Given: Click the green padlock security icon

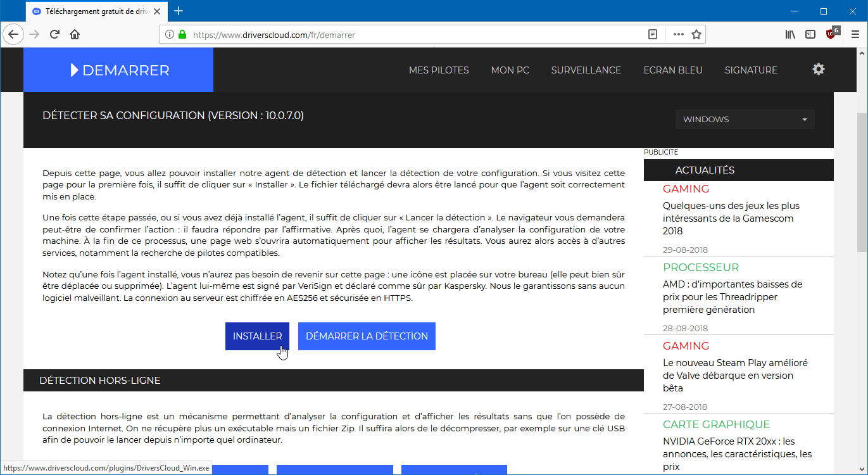Looking at the screenshot, I should click(x=182, y=35).
